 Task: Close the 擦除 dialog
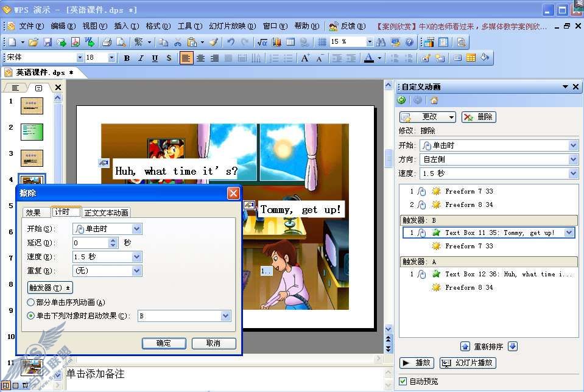pos(233,193)
